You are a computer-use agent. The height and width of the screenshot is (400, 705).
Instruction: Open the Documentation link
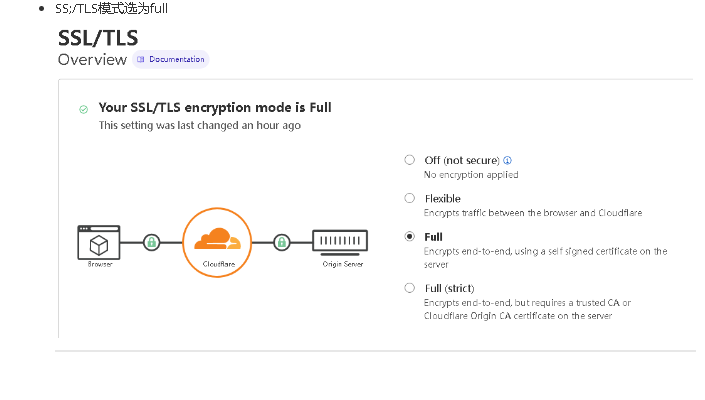coord(176,60)
